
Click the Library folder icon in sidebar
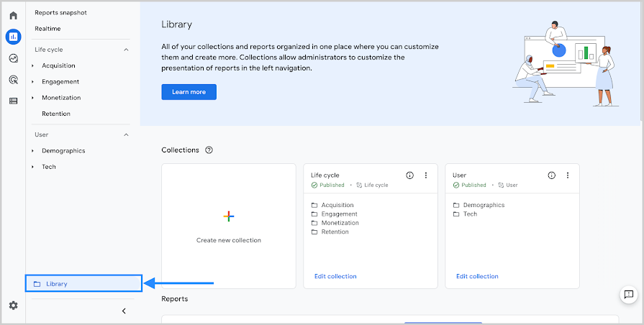point(37,284)
